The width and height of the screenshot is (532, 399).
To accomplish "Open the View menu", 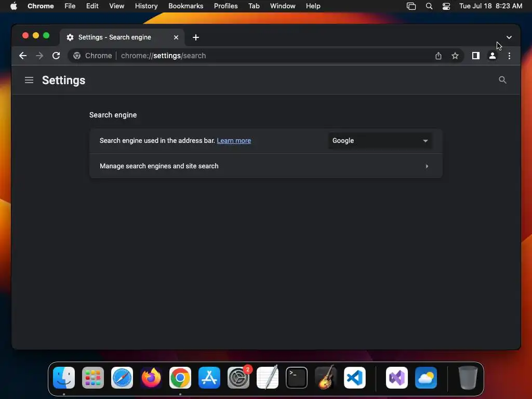I will (x=116, y=6).
